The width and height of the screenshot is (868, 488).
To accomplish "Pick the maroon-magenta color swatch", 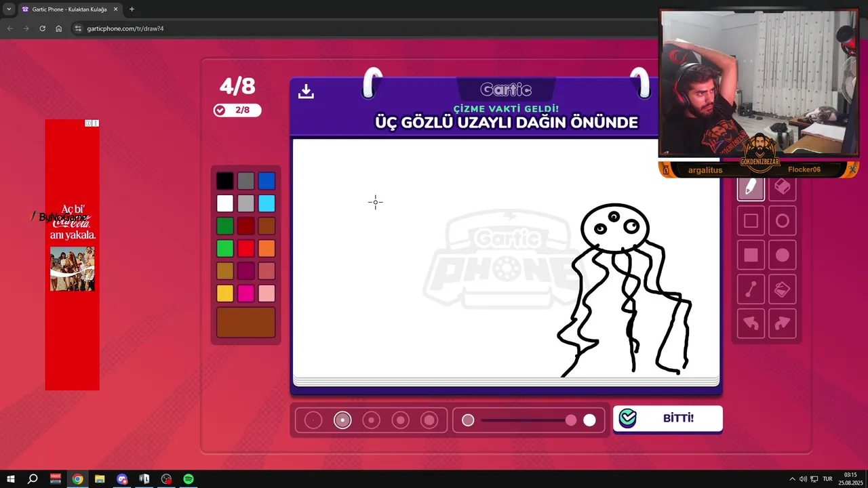I will pyautogui.click(x=246, y=270).
